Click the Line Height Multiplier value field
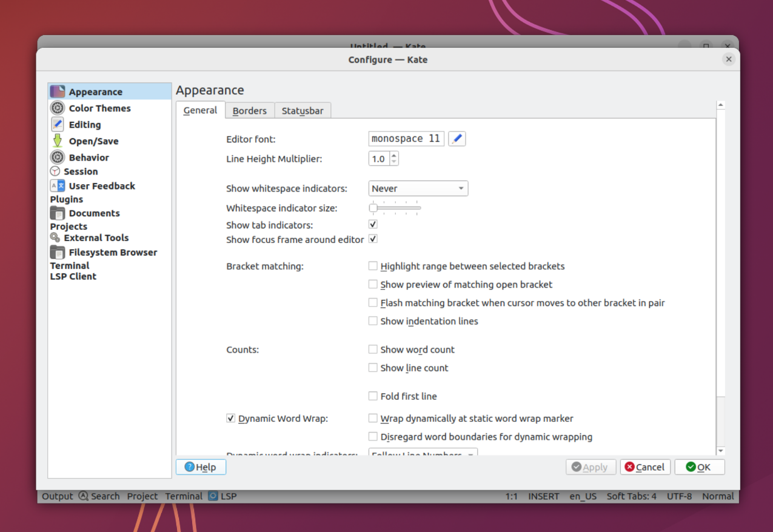This screenshot has height=532, width=773. (380, 159)
